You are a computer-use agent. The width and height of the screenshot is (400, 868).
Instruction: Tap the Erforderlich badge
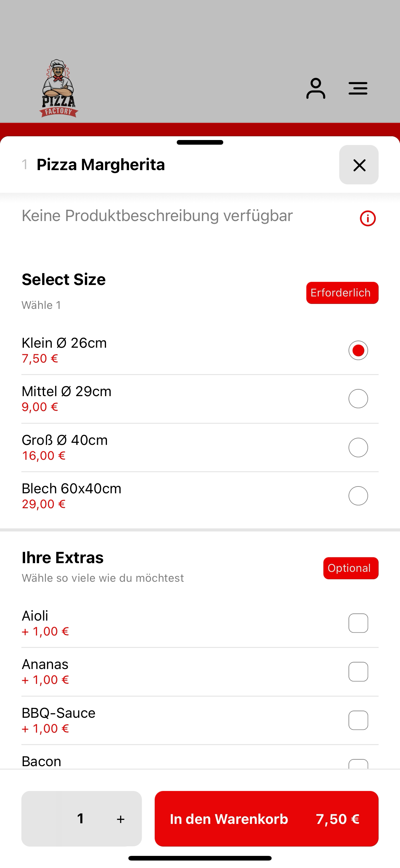tap(342, 293)
